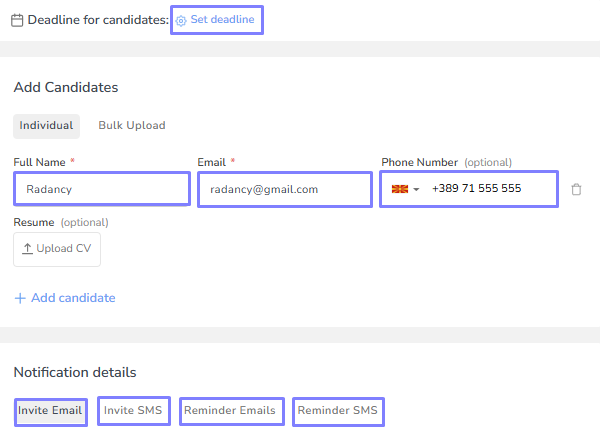Image resolution: width=600 pixels, height=436 pixels.
Task: Click the plus icon beside Add candidate
Action: (x=19, y=298)
